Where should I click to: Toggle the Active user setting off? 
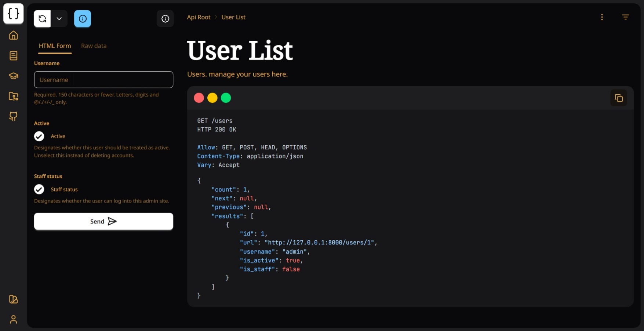click(x=39, y=136)
